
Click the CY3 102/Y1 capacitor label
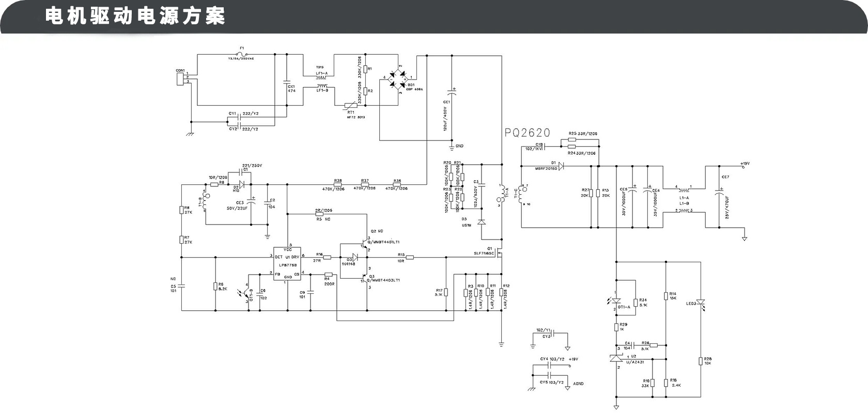pyautogui.click(x=544, y=333)
